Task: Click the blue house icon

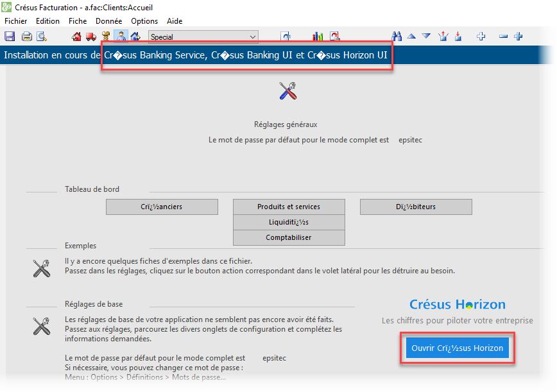Action: pyautogui.click(x=135, y=36)
